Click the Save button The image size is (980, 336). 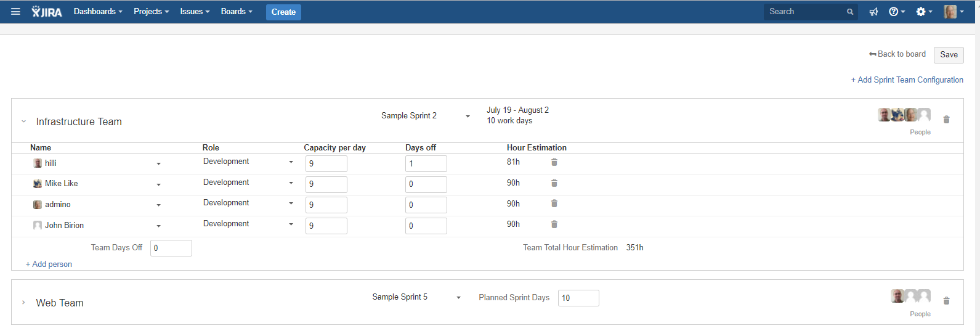point(948,55)
